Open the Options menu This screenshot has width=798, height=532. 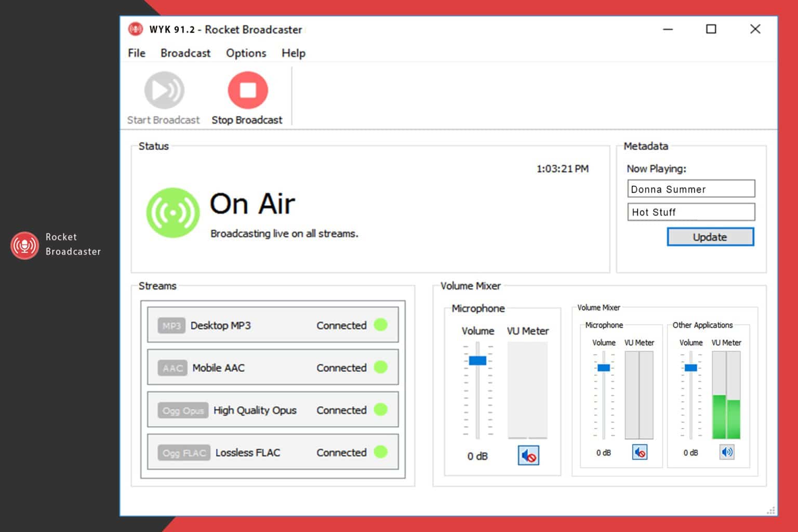(246, 53)
